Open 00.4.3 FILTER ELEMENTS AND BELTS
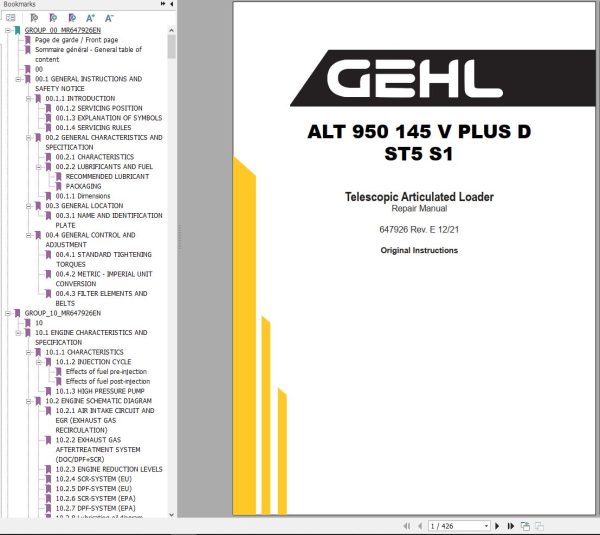The image size is (600, 535). (x=101, y=298)
